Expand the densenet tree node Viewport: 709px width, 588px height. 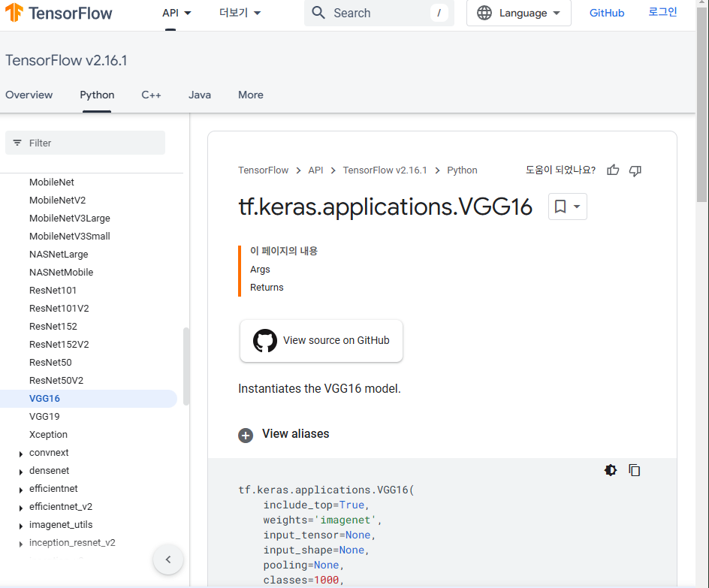[x=21, y=472]
